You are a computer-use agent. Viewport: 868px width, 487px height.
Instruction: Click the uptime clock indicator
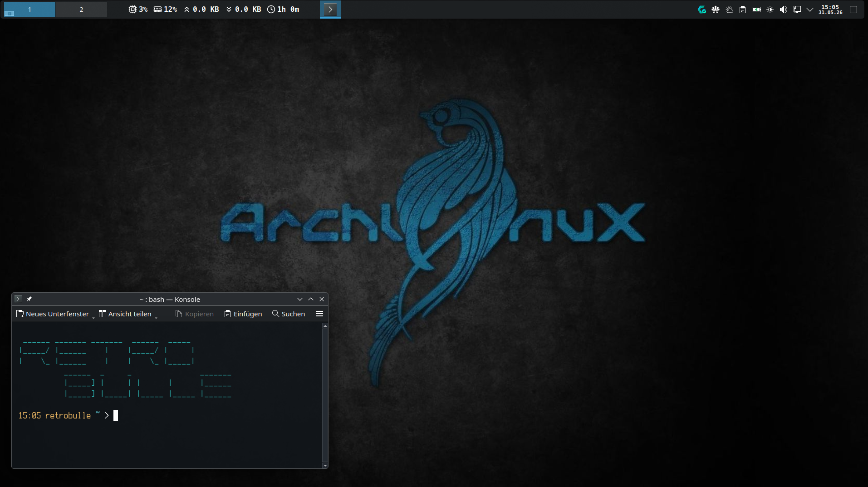pos(284,10)
